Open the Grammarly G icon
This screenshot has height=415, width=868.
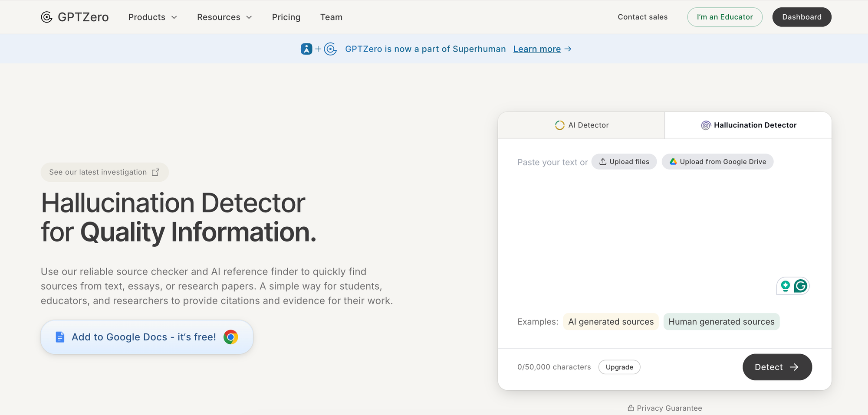click(801, 286)
